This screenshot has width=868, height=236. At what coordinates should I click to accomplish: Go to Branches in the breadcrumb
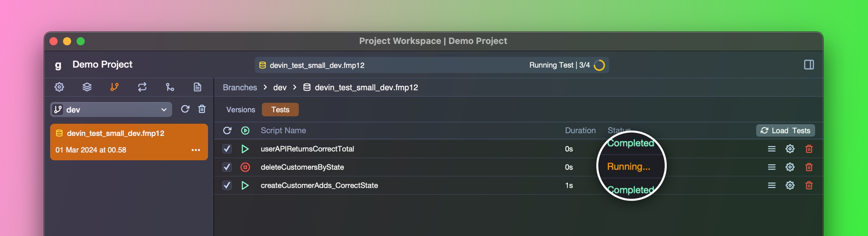pyautogui.click(x=240, y=87)
